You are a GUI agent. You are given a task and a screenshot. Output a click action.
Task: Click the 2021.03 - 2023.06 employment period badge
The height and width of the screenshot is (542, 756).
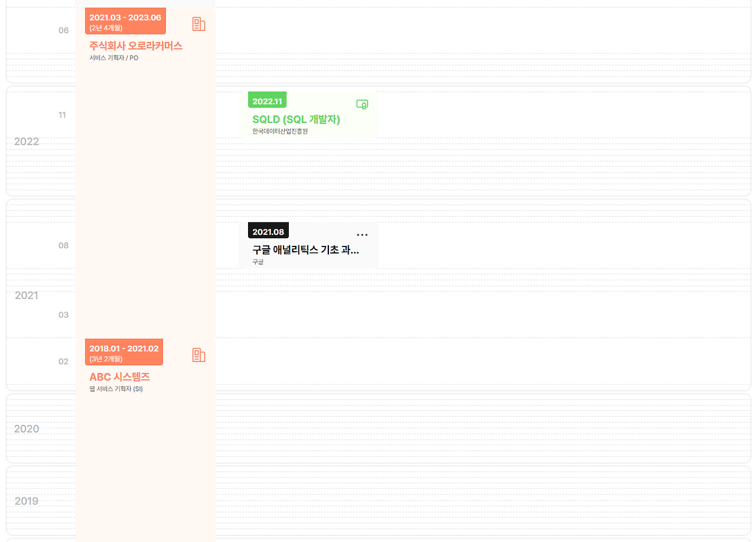[125, 20]
